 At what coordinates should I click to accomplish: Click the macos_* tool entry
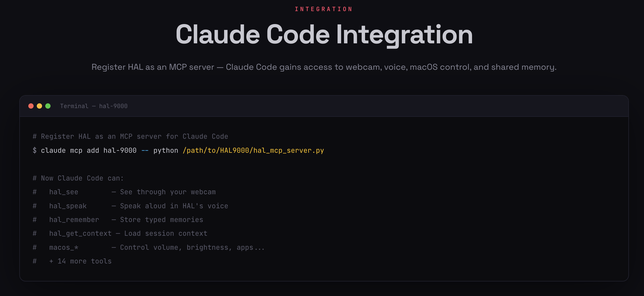pyautogui.click(x=64, y=248)
